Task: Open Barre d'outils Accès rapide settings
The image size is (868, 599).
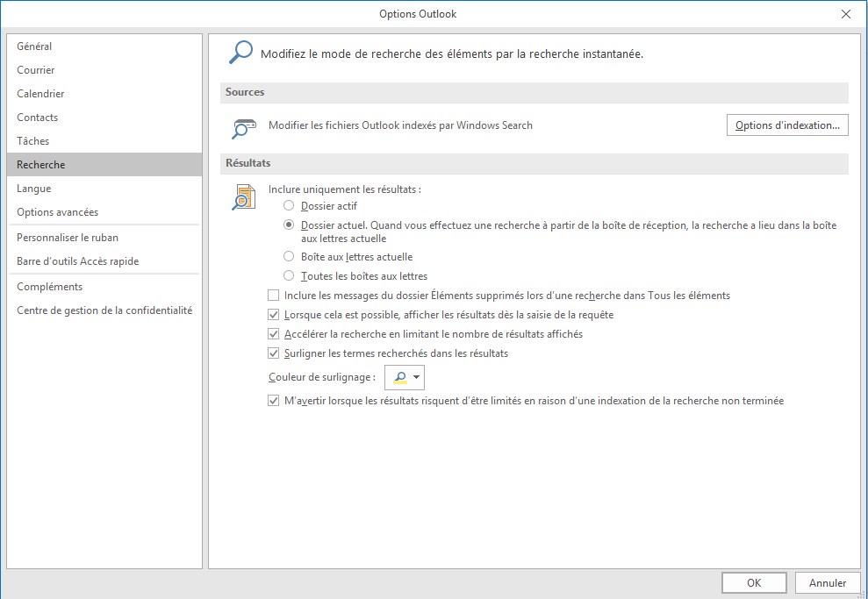Action: [x=104, y=261]
